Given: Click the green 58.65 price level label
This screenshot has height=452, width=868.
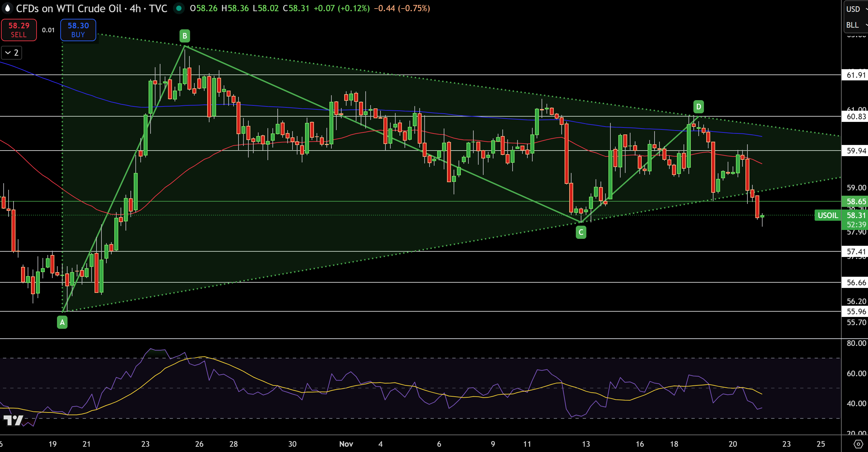Looking at the screenshot, I should (855, 201).
